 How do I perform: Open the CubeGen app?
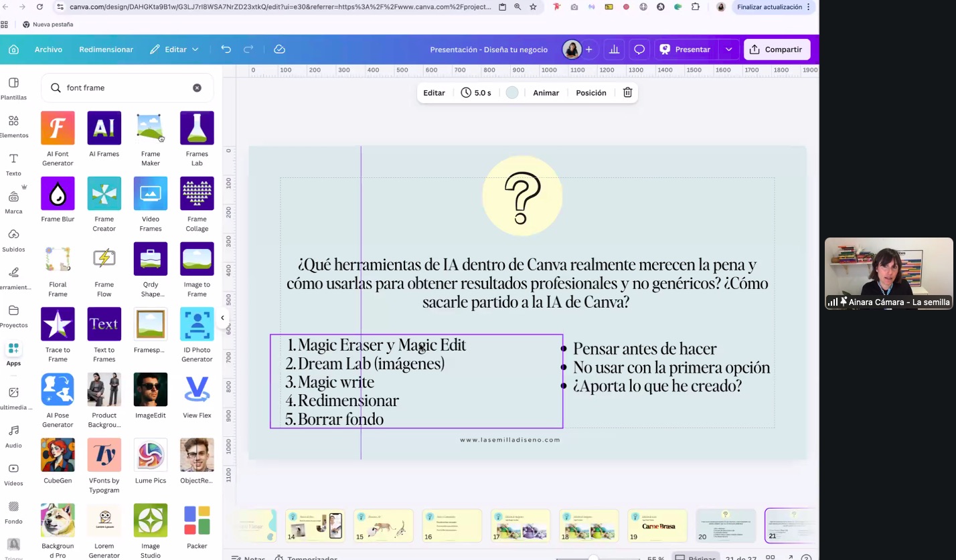click(x=58, y=455)
